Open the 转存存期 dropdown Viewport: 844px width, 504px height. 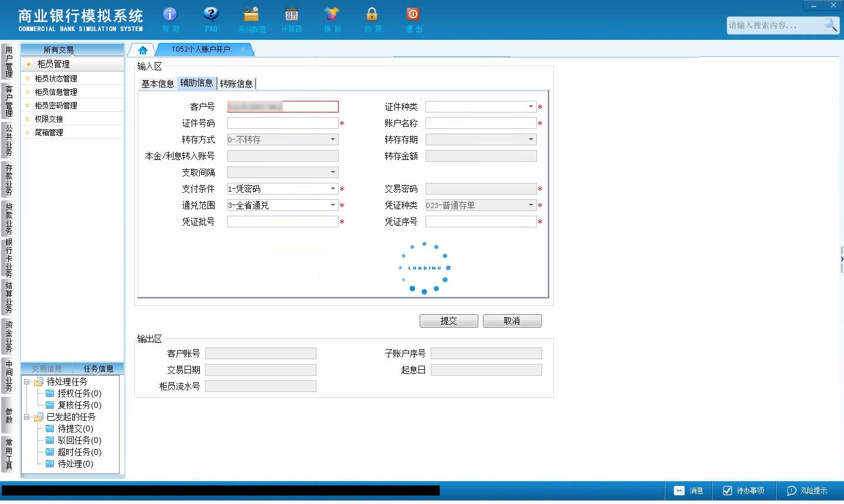click(x=531, y=139)
